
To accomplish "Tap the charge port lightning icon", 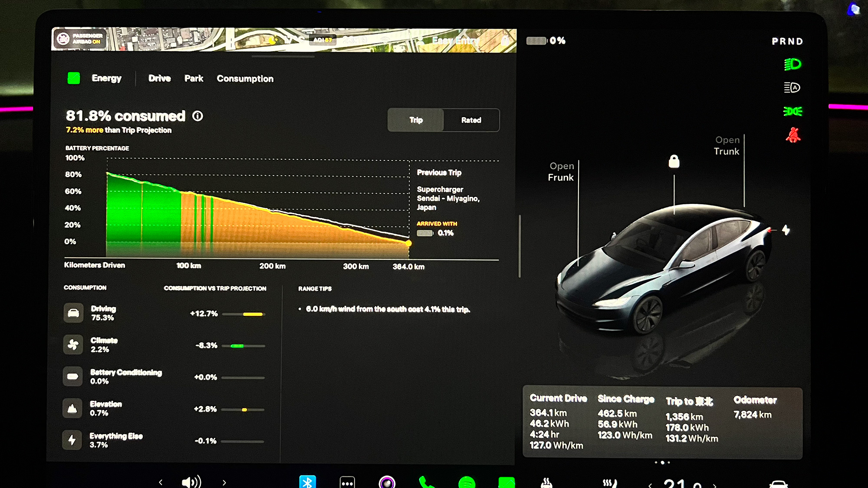I will tap(786, 230).
